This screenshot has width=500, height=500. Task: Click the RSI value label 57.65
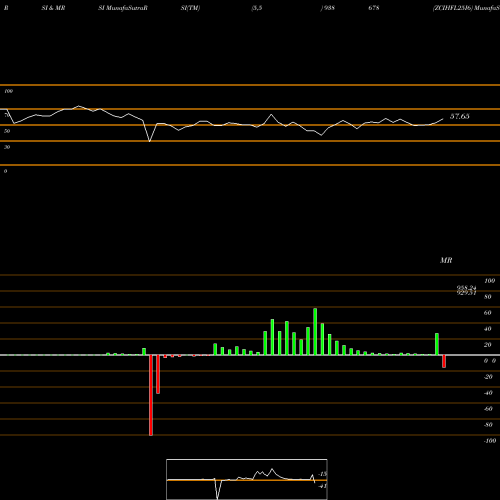click(460, 116)
